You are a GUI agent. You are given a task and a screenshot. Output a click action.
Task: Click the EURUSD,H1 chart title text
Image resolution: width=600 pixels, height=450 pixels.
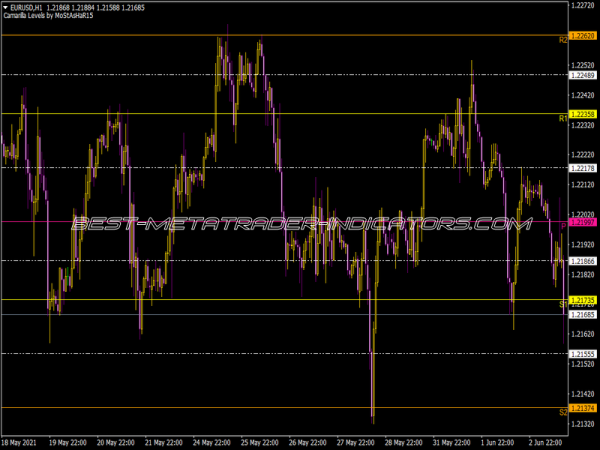[x=28, y=7]
